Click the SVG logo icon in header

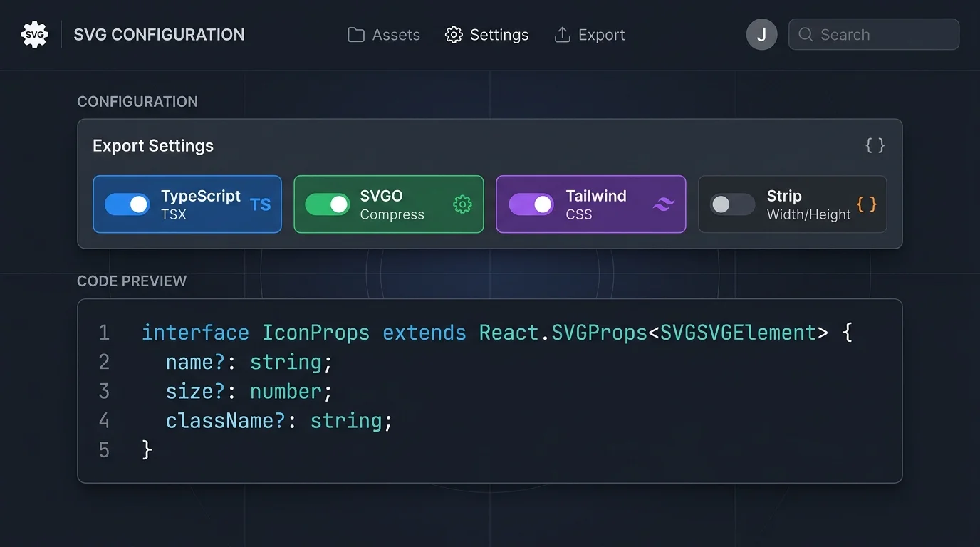(34, 34)
